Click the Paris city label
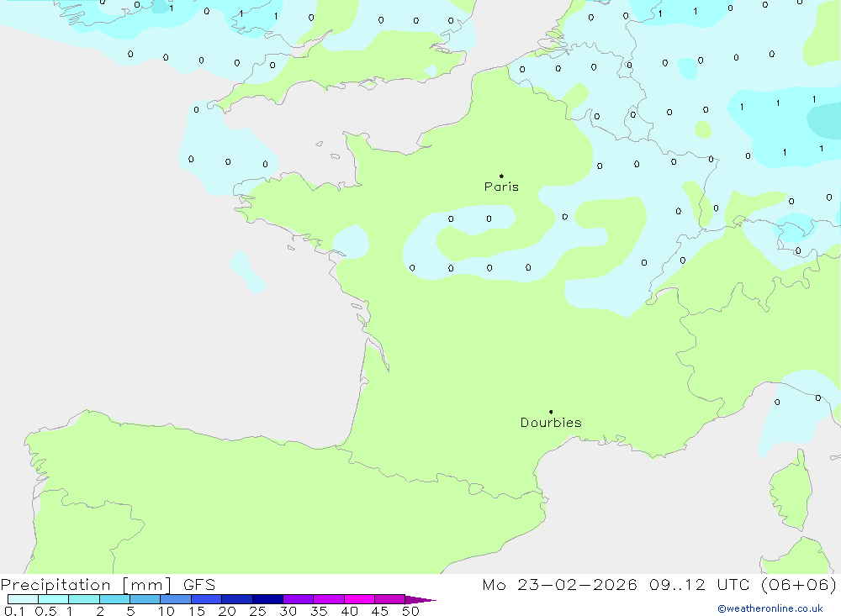This screenshot has width=841, height=616. [501, 187]
